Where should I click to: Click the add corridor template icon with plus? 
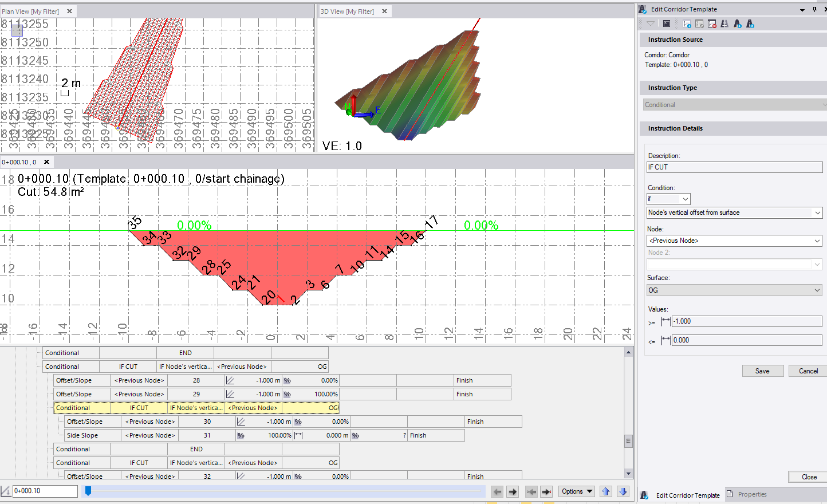(x=737, y=23)
